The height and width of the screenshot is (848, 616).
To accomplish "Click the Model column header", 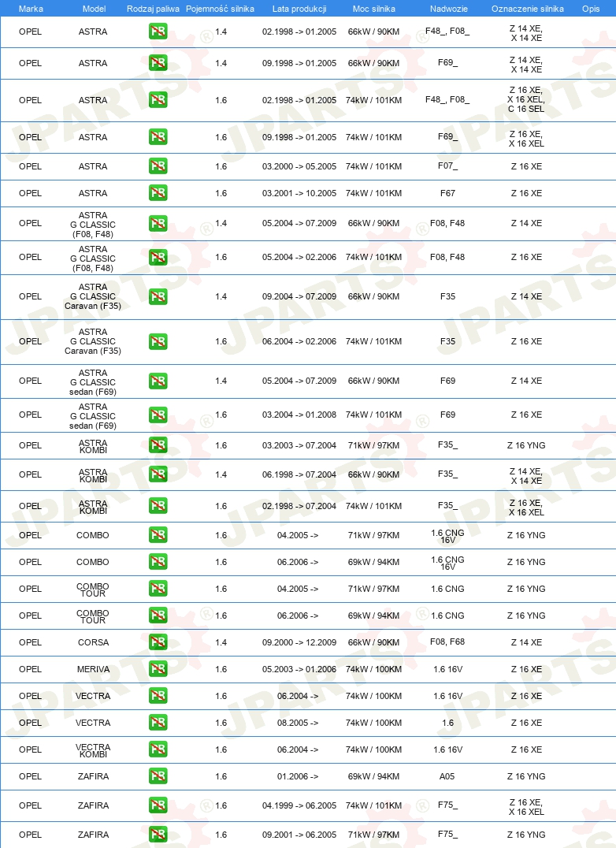I will coord(94,9).
